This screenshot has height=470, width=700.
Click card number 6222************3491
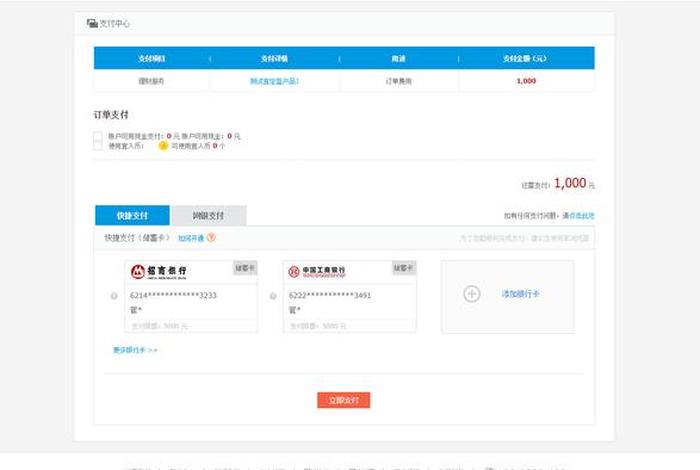[x=330, y=295]
